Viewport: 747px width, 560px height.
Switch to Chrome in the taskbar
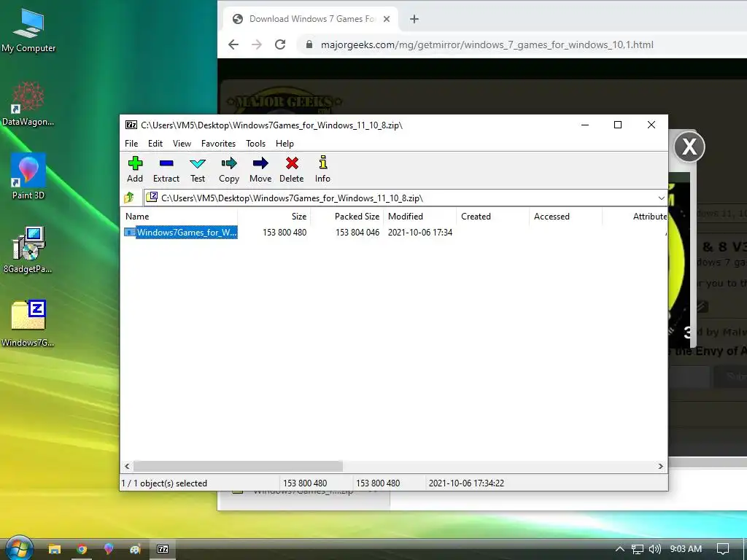(x=82, y=549)
